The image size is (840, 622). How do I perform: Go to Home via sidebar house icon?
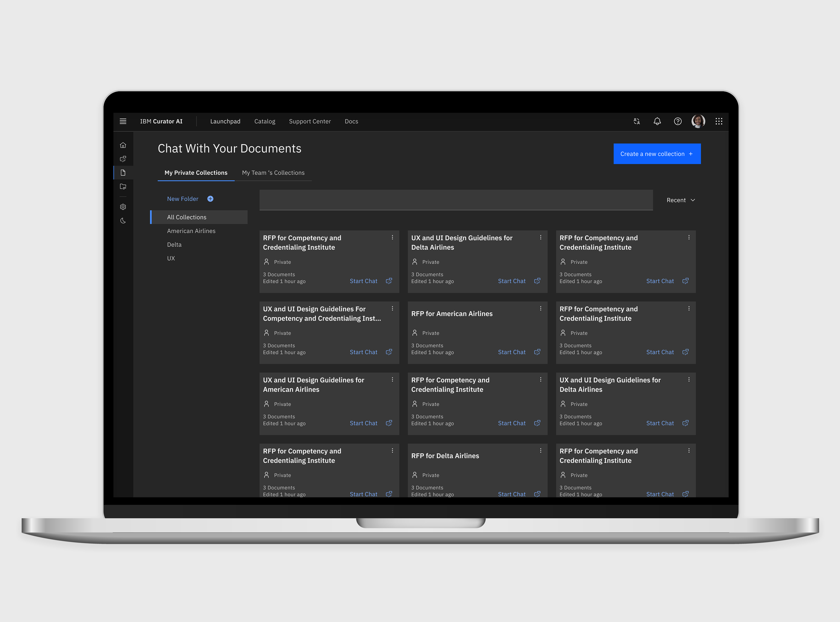point(123,145)
